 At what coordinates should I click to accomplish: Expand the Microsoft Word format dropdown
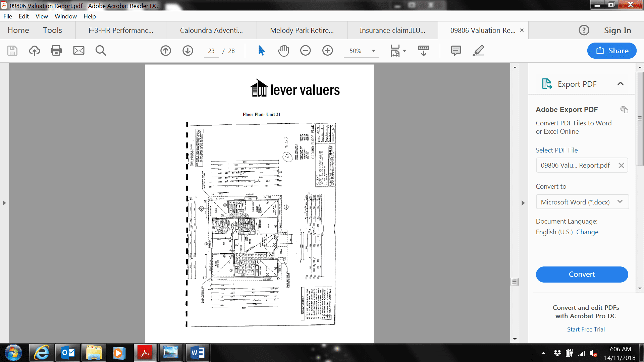tap(620, 202)
